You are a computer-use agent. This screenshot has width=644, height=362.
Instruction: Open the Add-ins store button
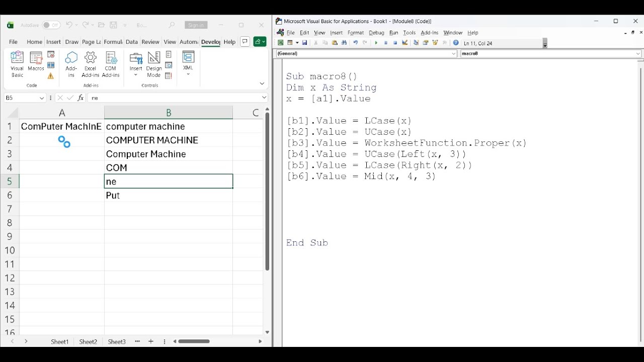tap(71, 64)
